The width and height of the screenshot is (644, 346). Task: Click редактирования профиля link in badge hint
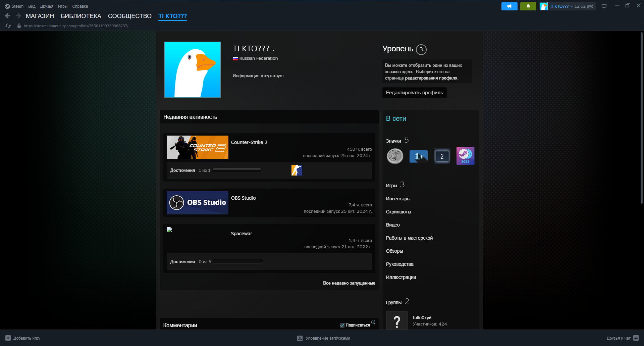pos(431,78)
